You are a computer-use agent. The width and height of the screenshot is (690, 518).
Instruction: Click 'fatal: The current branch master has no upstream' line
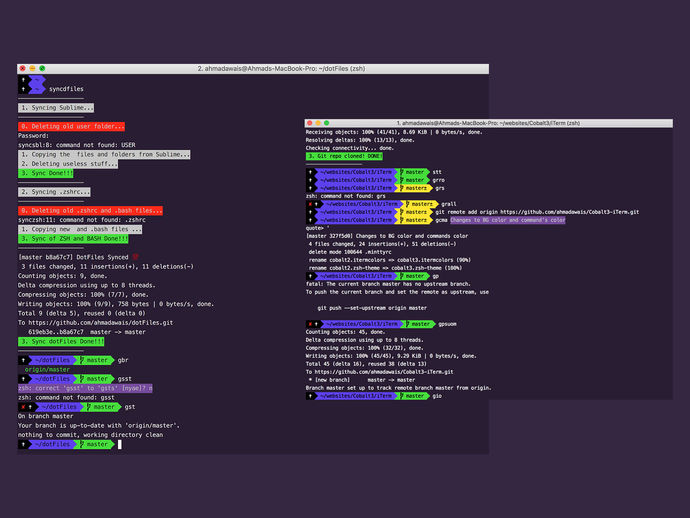(x=388, y=284)
